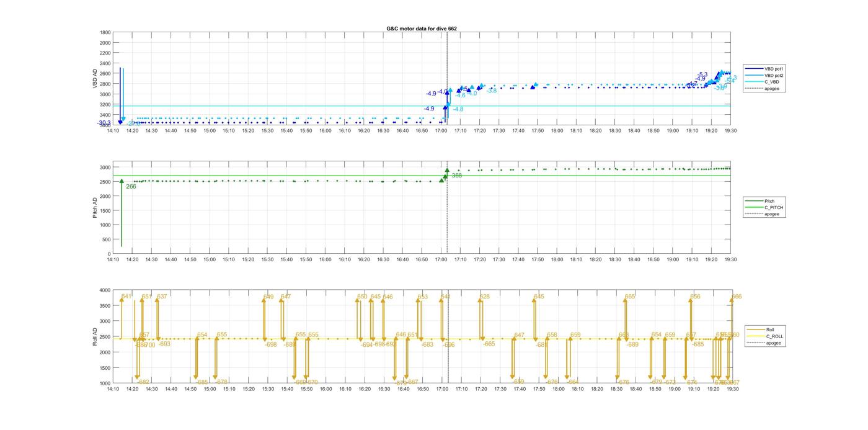The image size is (868, 430).
Task: Click the '3400' tick on the VBD y-axis
Action: [x=105, y=115]
